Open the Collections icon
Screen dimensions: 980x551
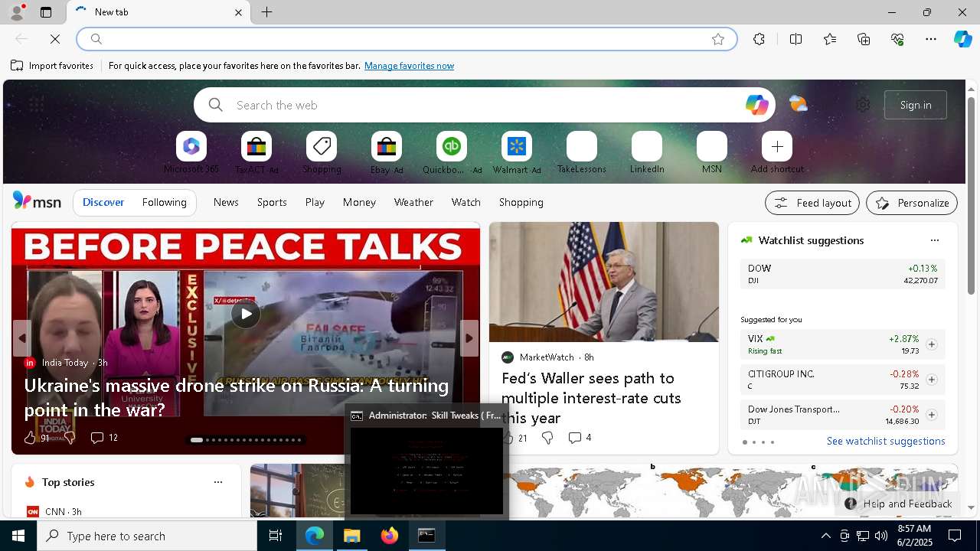click(x=864, y=39)
